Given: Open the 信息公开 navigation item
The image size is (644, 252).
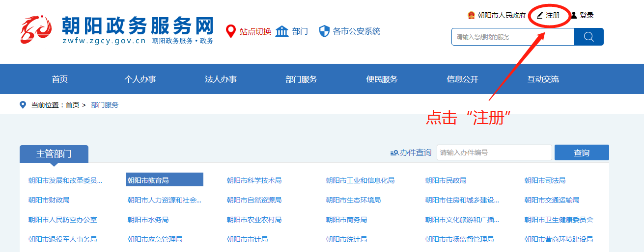Looking at the screenshot, I should click(x=463, y=79).
